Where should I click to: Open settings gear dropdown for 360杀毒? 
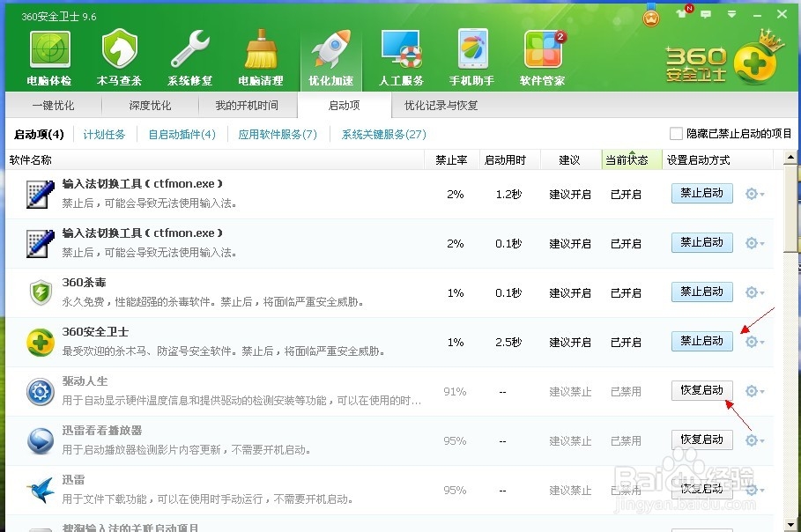coord(754,292)
